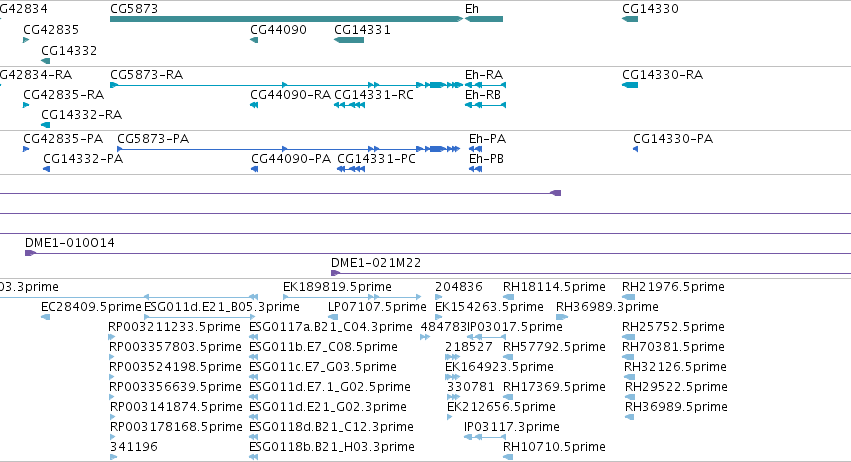The height and width of the screenshot is (462, 851).
Task: Select the ESG011d.E21_B05.3prime label
Action: [x=222, y=307]
